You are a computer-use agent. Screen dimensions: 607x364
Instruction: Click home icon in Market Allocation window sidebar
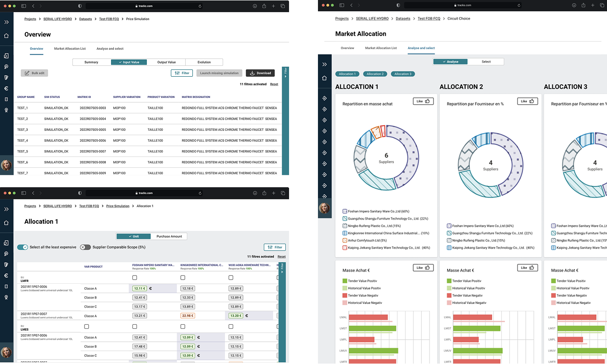(x=324, y=78)
